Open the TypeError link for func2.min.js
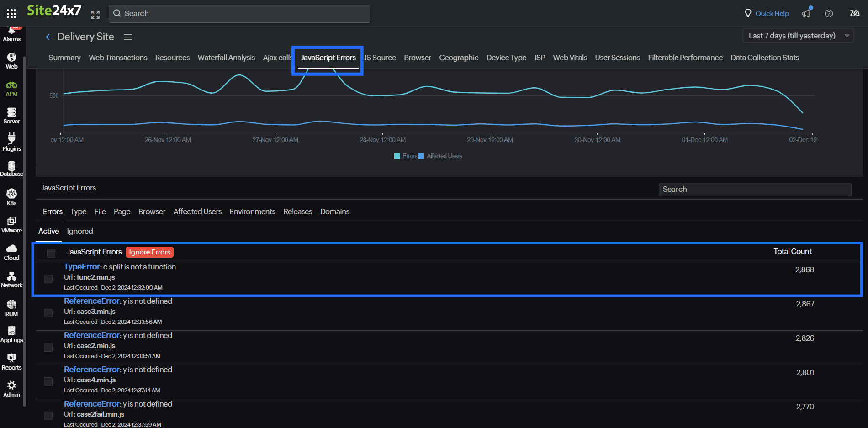The image size is (868, 428). (x=82, y=267)
